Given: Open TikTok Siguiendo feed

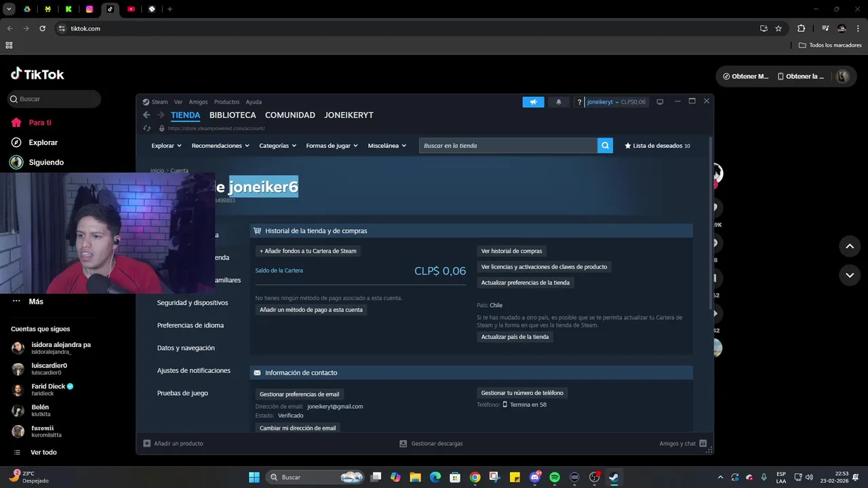Looking at the screenshot, I should pyautogui.click(x=46, y=162).
